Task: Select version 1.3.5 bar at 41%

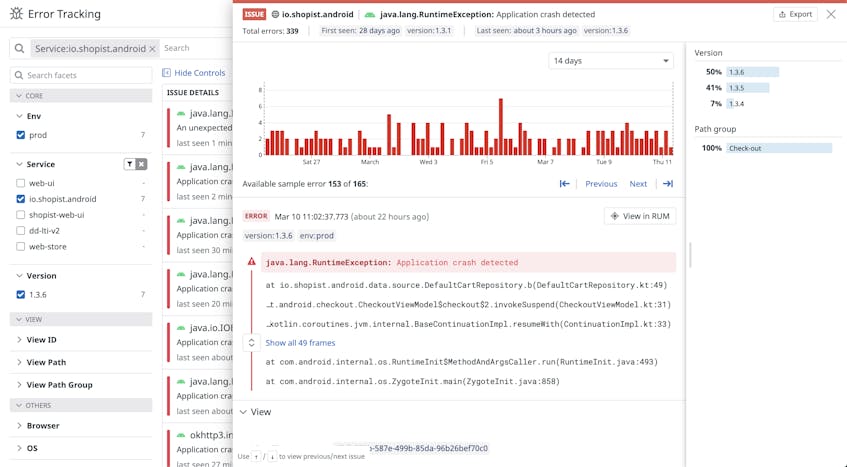Action: click(x=748, y=88)
